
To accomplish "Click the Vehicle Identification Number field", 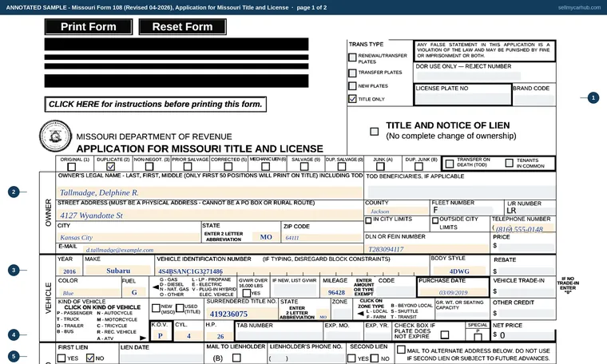I will click(292, 271).
